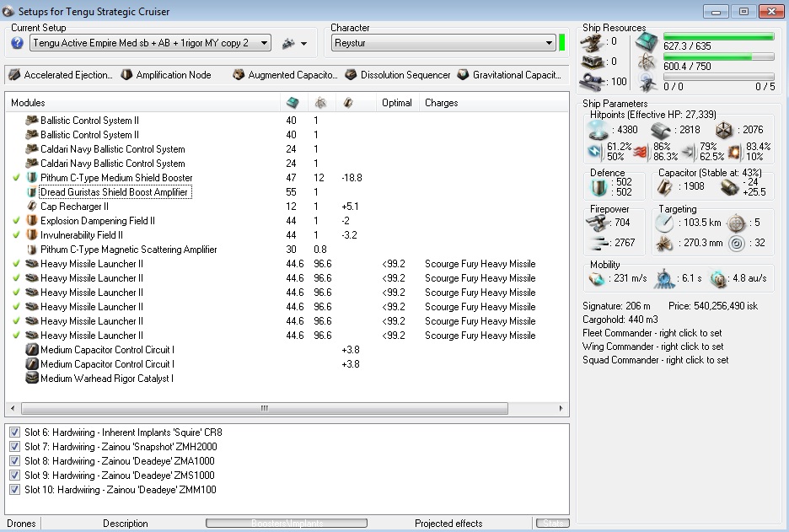Click the warp speed icon showing 4.8 au/s
Viewport: 789px width, 532px height.
(718, 278)
